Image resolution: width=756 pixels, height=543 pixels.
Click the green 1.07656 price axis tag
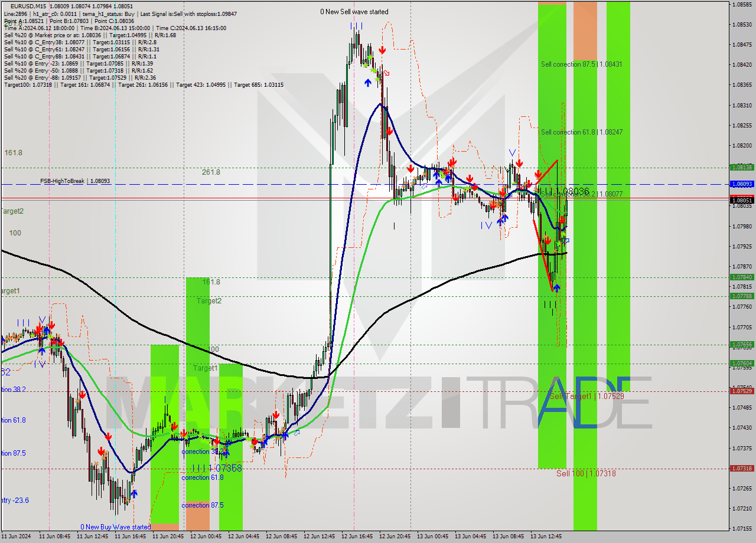[x=742, y=344]
